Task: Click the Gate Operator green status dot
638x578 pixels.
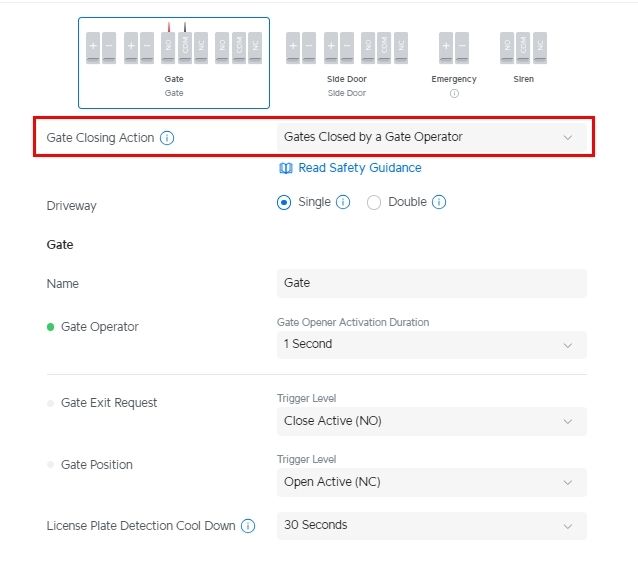Action: click(x=51, y=327)
